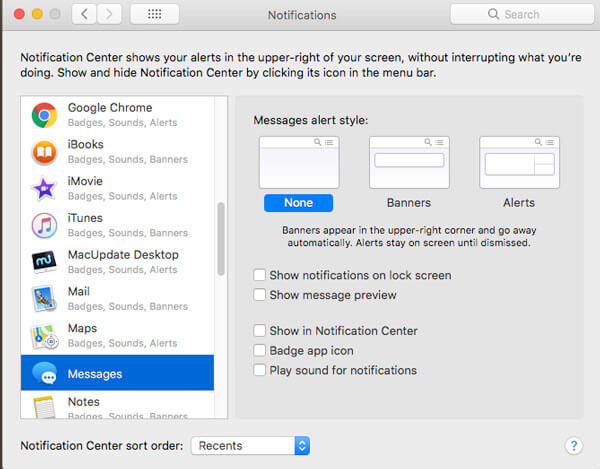Click the iBooks app icon
This screenshot has width=600, height=469.
coord(44,152)
